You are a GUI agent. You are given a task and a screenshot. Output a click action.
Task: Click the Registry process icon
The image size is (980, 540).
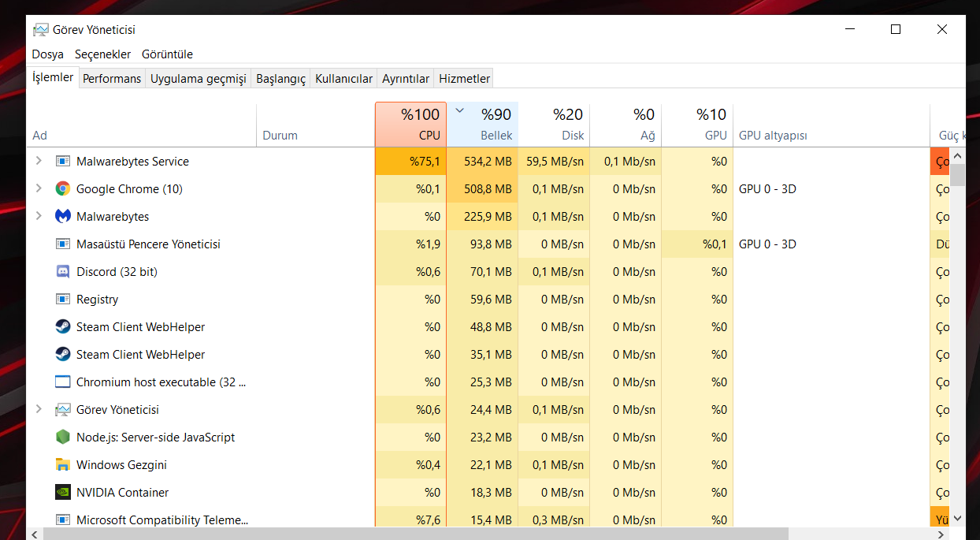(63, 300)
